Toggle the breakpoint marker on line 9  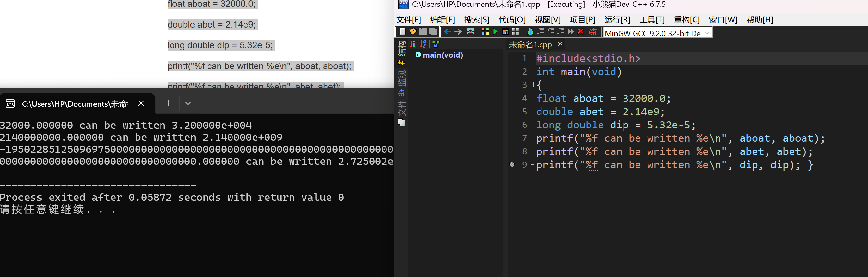pos(512,164)
